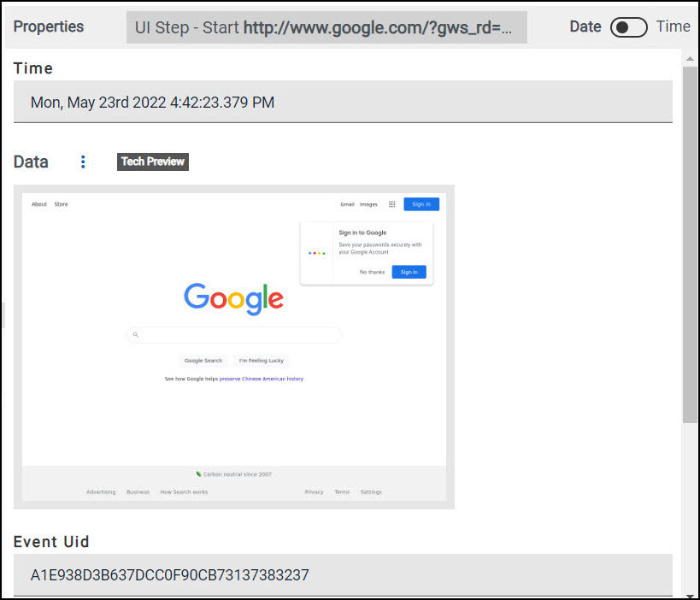Click the scrollbar up arrow
This screenshot has width=700, height=600.
pos(690,58)
